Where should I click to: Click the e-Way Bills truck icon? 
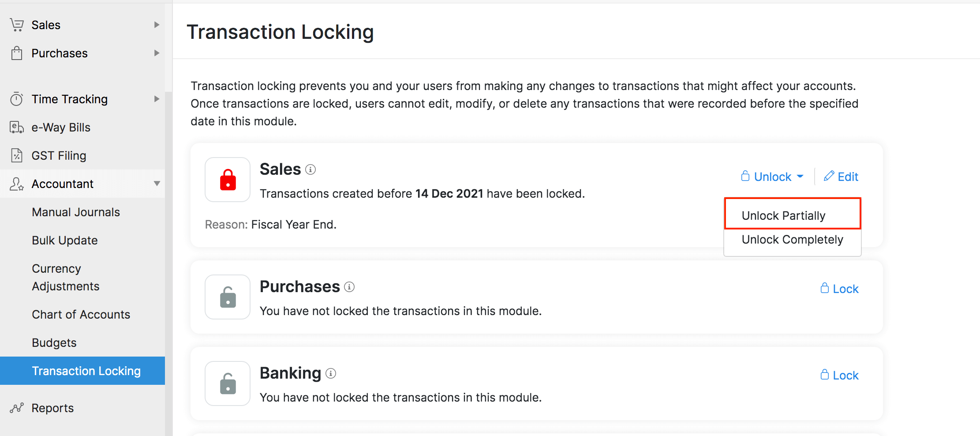17,127
